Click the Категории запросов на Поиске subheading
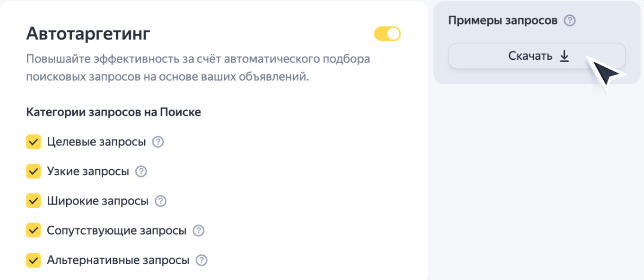 pyautogui.click(x=114, y=112)
